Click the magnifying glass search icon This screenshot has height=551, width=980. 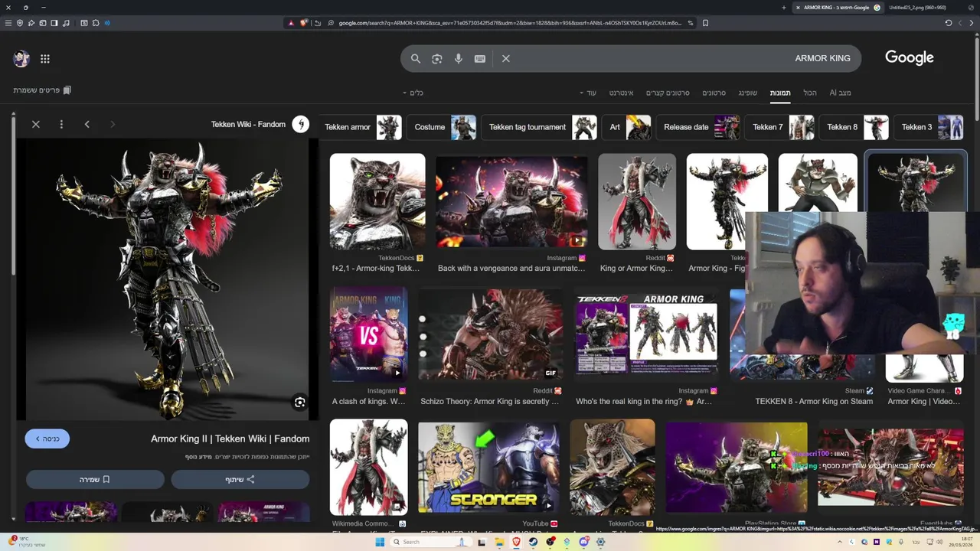(416, 59)
